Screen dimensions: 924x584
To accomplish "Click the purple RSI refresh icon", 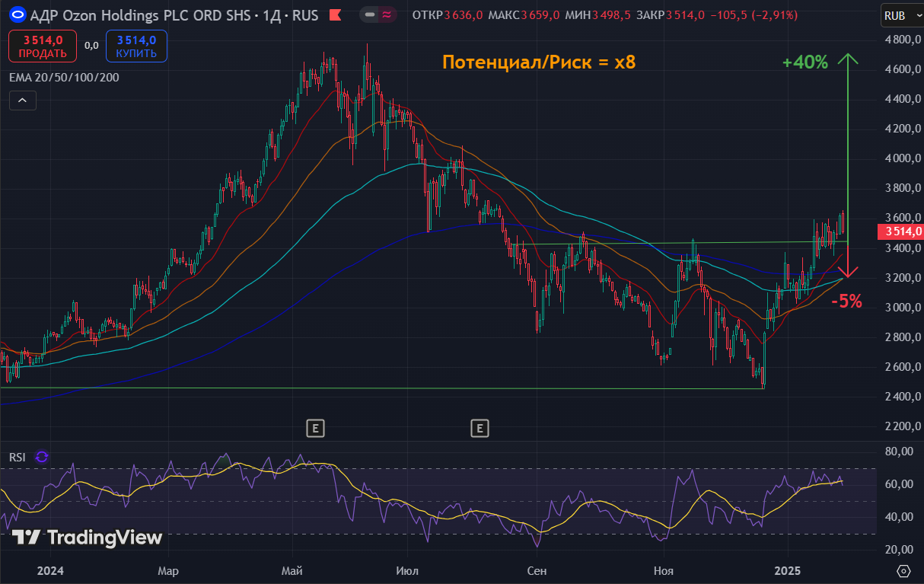I will click(42, 457).
